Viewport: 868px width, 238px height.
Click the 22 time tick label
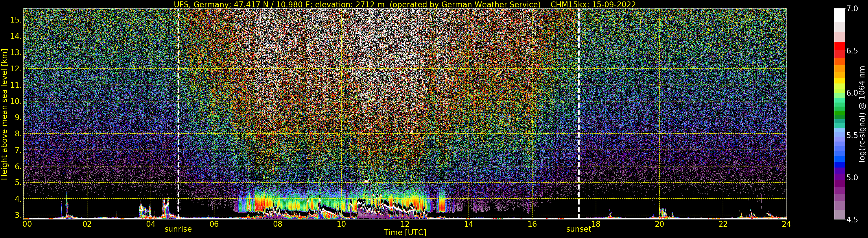pyautogui.click(x=723, y=224)
